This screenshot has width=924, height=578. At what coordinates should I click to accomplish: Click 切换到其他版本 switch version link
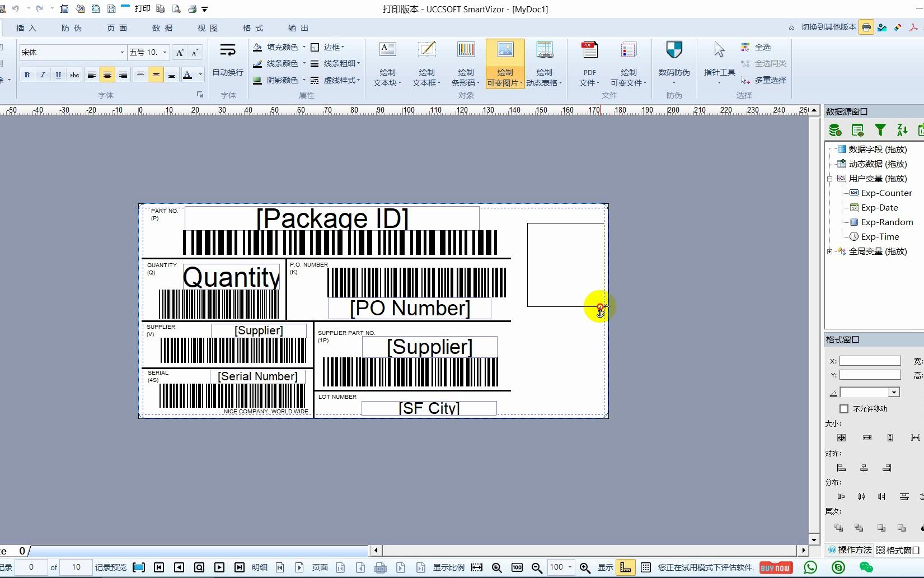(x=829, y=27)
